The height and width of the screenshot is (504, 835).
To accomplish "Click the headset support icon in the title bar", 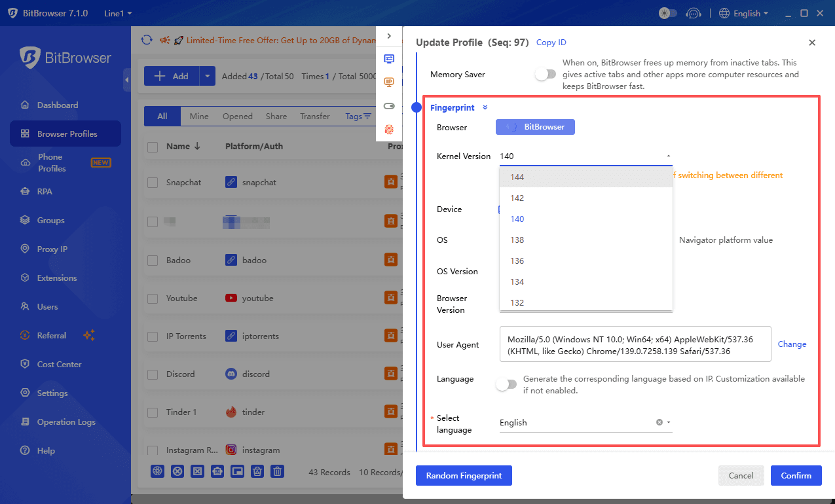I will (x=694, y=12).
